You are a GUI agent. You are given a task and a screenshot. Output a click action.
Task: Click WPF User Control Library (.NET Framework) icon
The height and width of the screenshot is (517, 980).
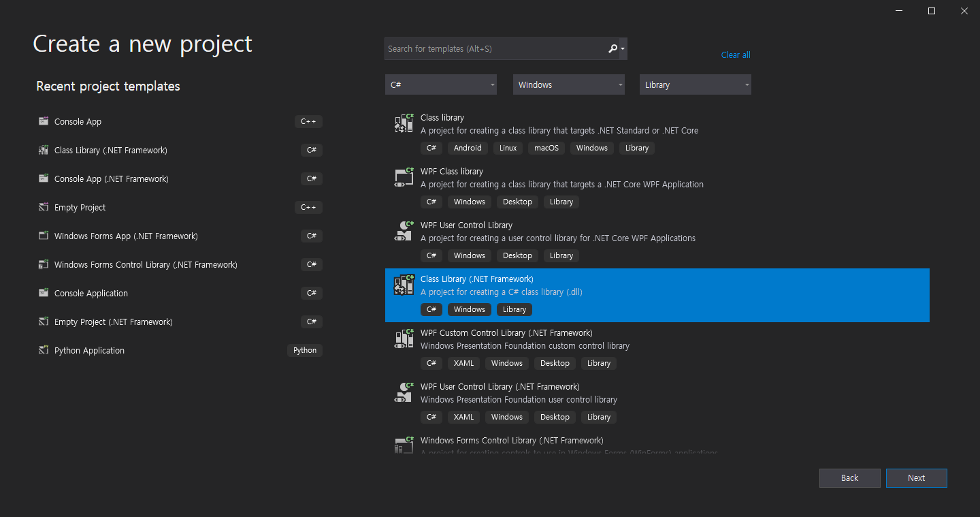404,392
